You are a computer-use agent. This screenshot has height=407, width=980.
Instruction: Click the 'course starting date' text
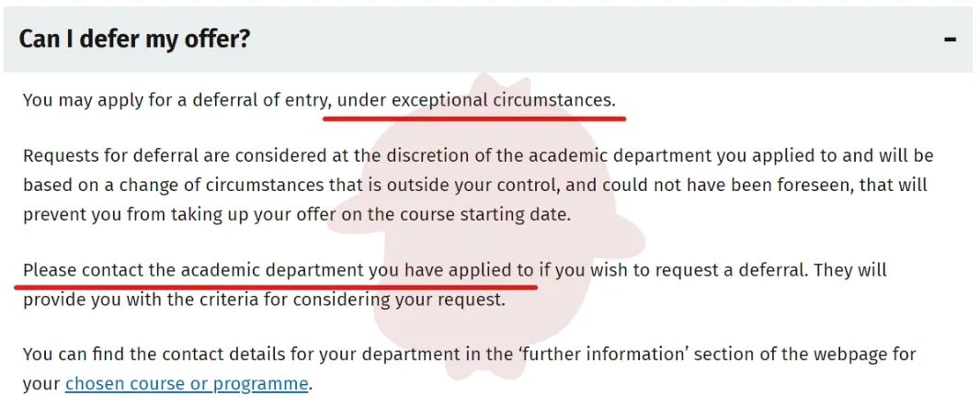pos(489,214)
